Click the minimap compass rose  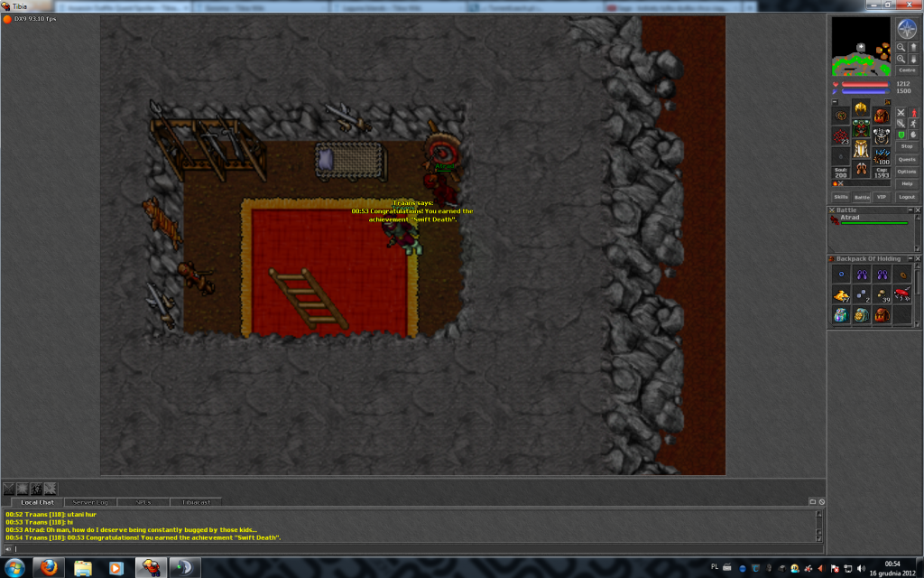point(906,28)
